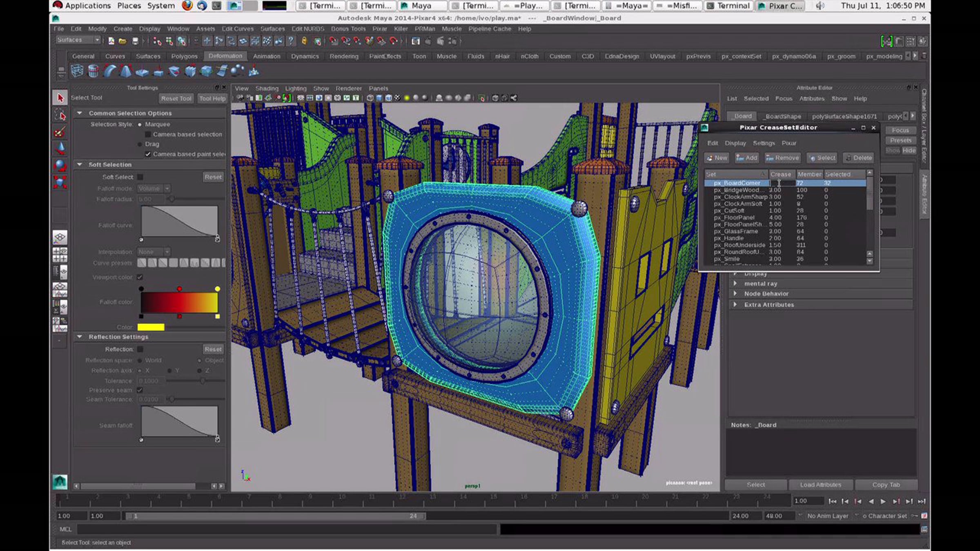Screen dimensions: 980x551
Task: Expand the Extra Attributes section
Action: pyautogui.click(x=735, y=304)
